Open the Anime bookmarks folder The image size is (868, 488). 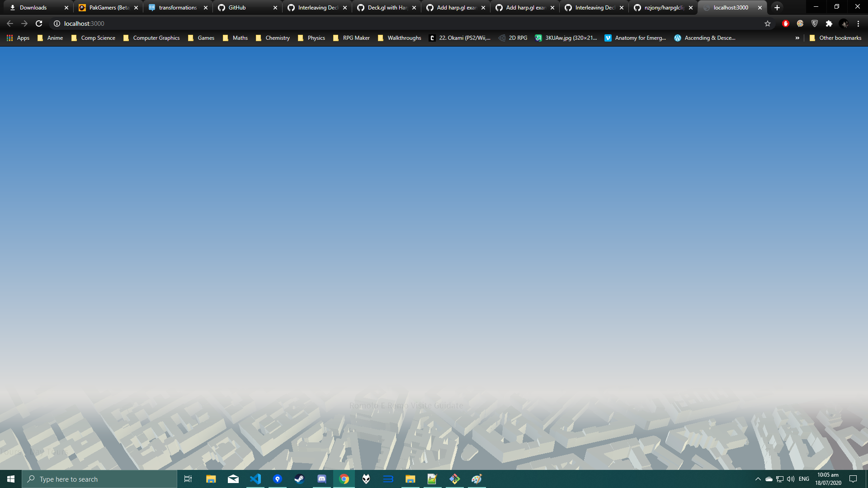coord(50,38)
